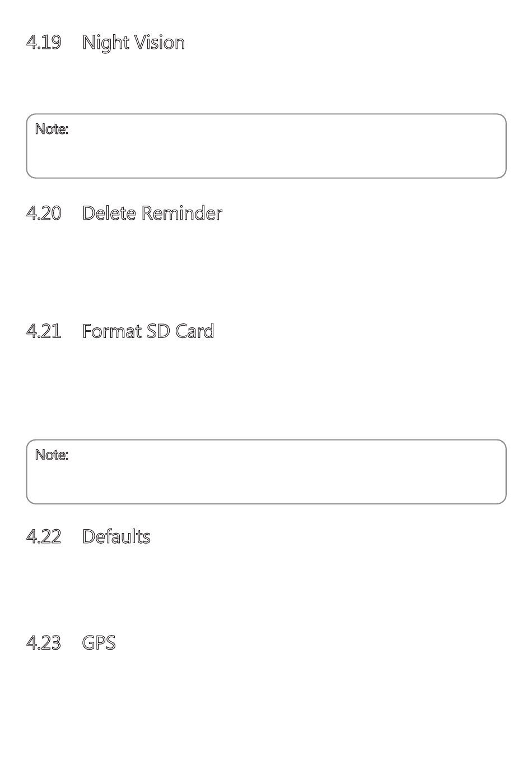Screen dimensions: 532x769
Task: Click the word Night in first heading
Action: (106, 43)
